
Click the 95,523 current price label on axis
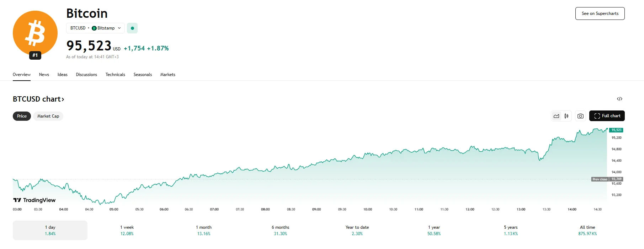[x=616, y=130]
